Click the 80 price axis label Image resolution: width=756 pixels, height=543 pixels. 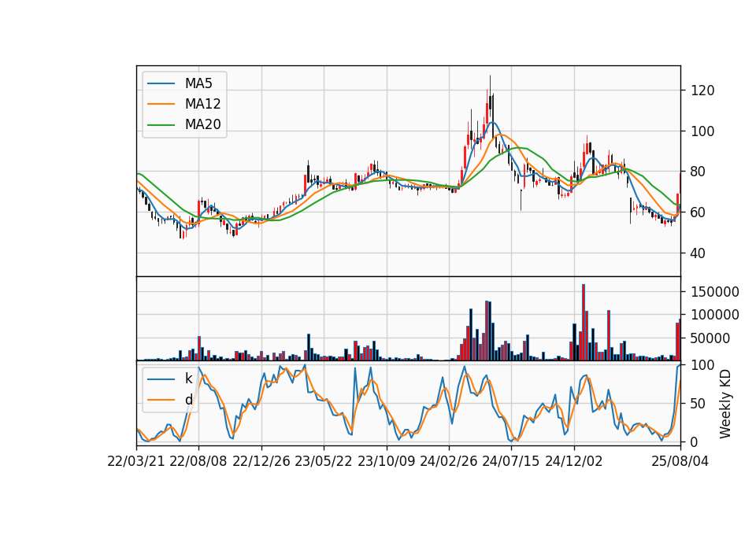pyautogui.click(x=699, y=172)
